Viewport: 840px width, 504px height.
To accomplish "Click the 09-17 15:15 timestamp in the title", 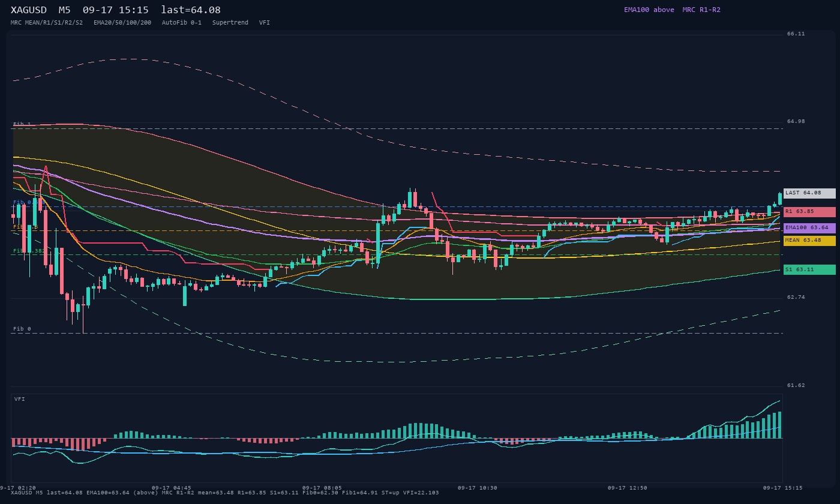I will point(116,10).
